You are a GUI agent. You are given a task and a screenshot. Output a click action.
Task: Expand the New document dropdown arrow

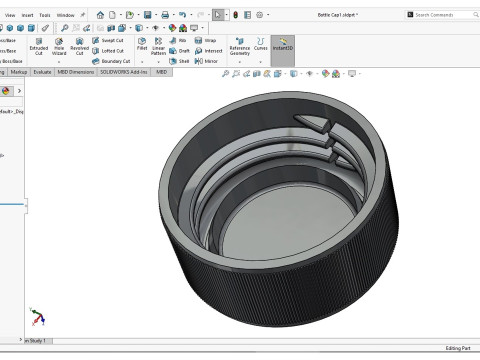tap(121, 15)
